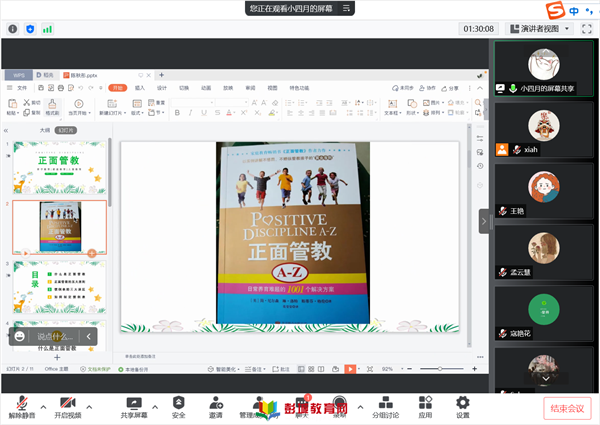Start slideshow from orange play button in status bar
This screenshot has width=600, height=425.
pyautogui.click(x=350, y=369)
